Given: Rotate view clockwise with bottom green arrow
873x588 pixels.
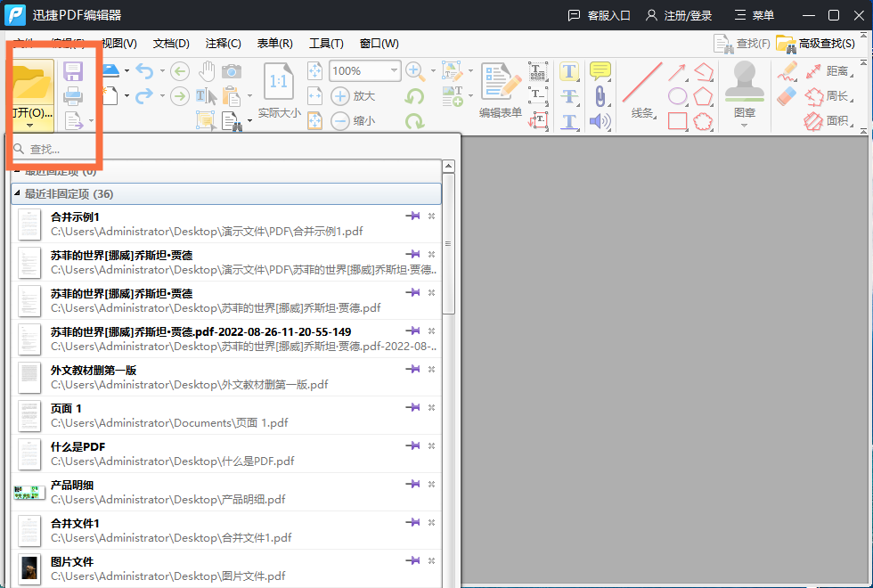Looking at the screenshot, I should [415, 120].
